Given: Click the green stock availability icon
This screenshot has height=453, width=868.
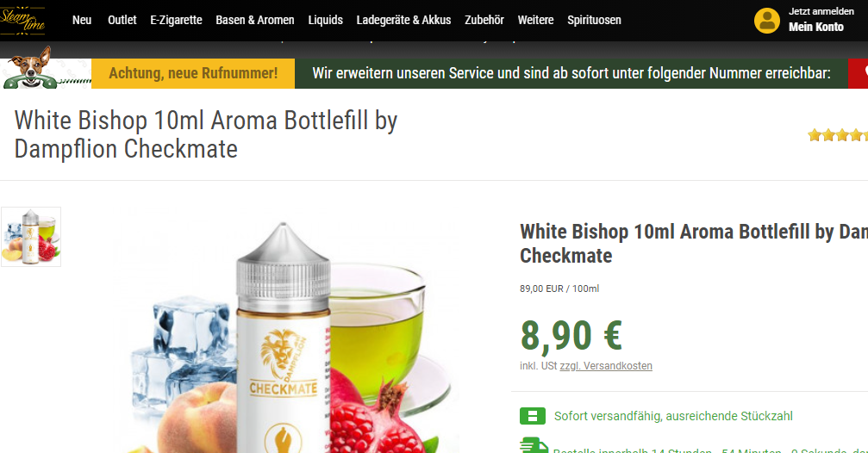Looking at the screenshot, I should pos(533,416).
